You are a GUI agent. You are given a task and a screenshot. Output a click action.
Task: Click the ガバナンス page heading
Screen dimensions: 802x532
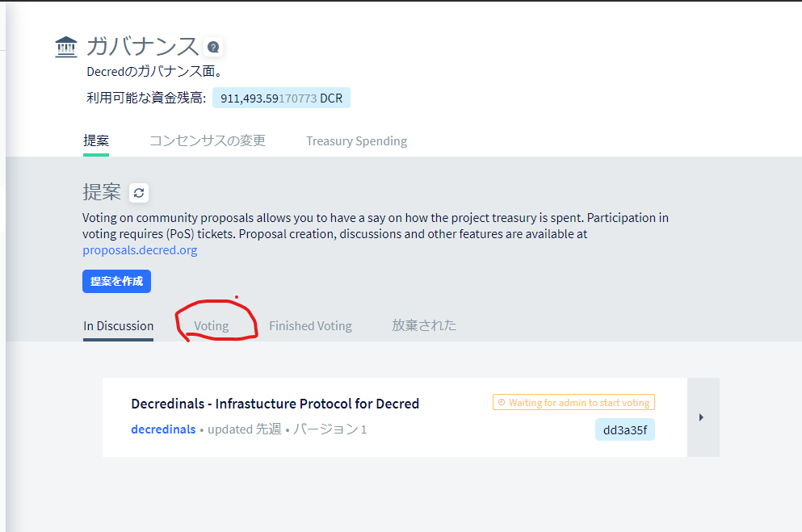pyautogui.click(x=142, y=47)
